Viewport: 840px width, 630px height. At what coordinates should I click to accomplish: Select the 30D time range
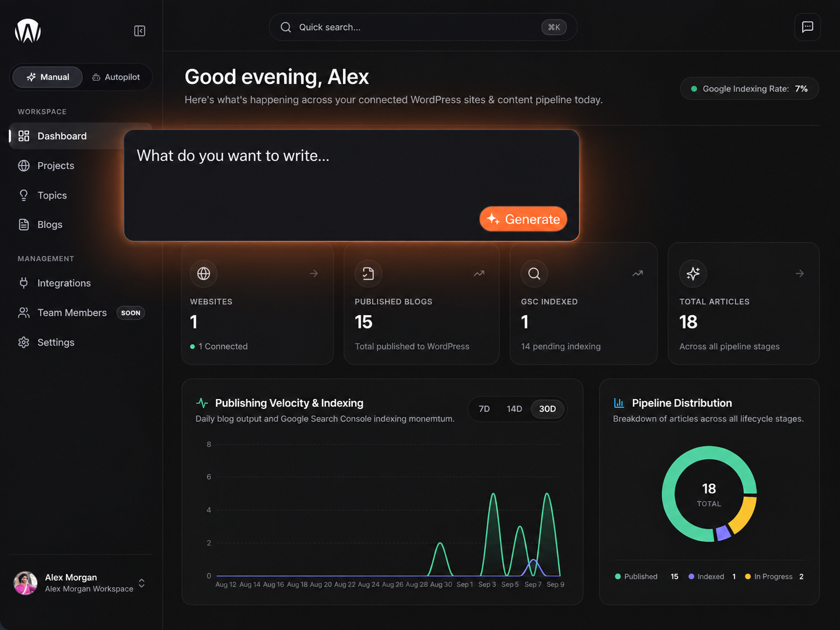pyautogui.click(x=548, y=409)
